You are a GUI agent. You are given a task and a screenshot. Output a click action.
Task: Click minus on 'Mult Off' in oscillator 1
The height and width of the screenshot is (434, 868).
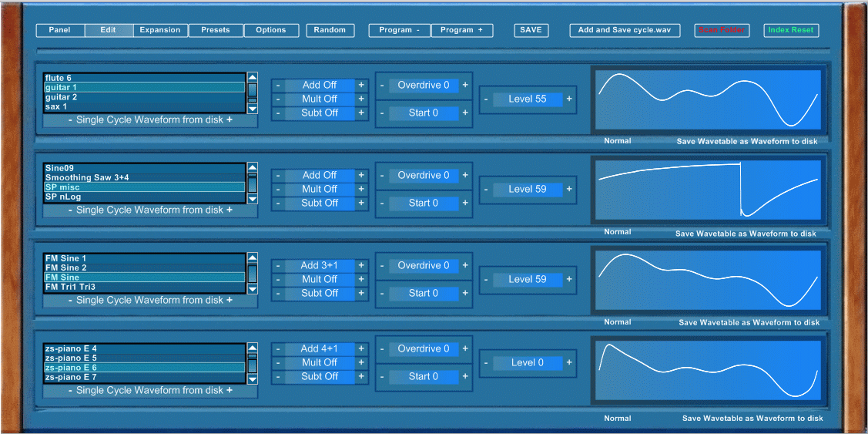(278, 99)
